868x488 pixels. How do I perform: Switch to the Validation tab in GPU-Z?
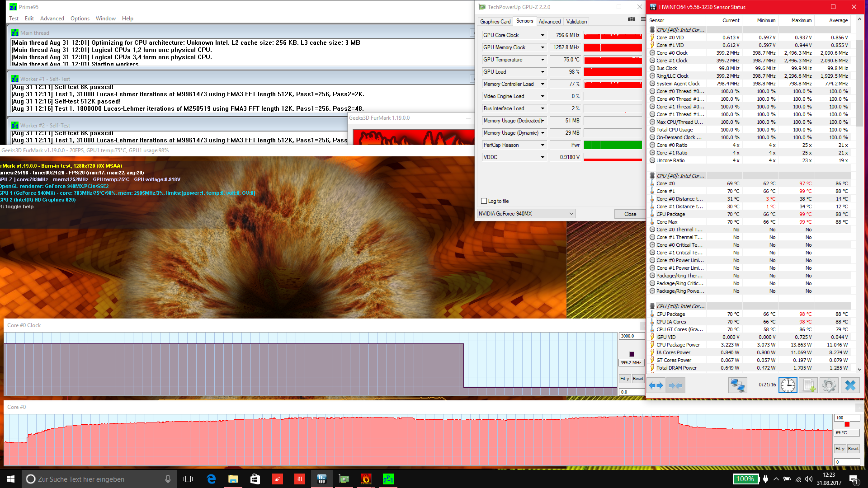tap(576, 21)
